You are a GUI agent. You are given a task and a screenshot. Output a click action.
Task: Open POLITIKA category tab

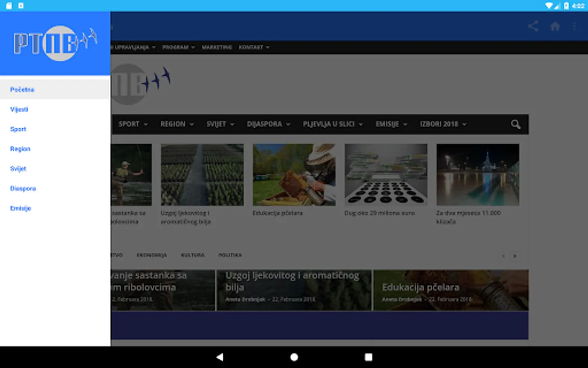click(230, 255)
